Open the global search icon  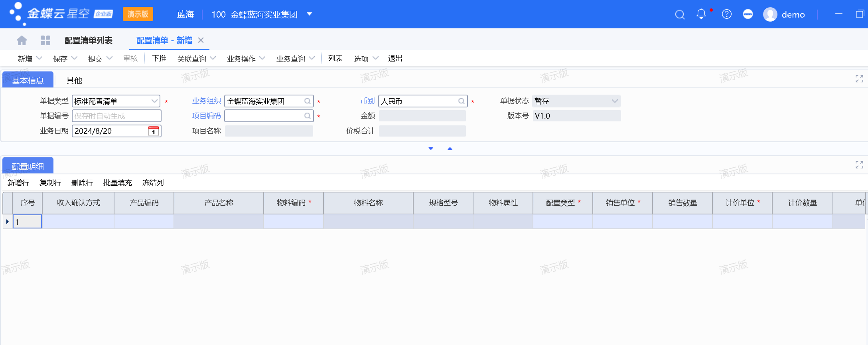[x=680, y=15]
